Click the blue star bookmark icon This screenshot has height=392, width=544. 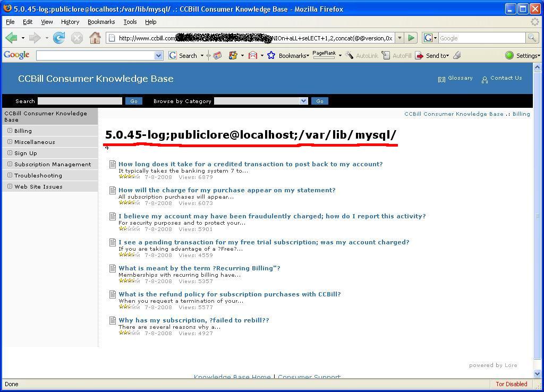tap(271, 55)
